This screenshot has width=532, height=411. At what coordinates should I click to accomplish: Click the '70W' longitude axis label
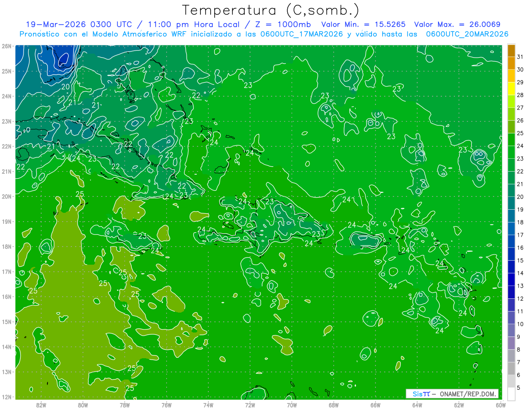pos(292,404)
